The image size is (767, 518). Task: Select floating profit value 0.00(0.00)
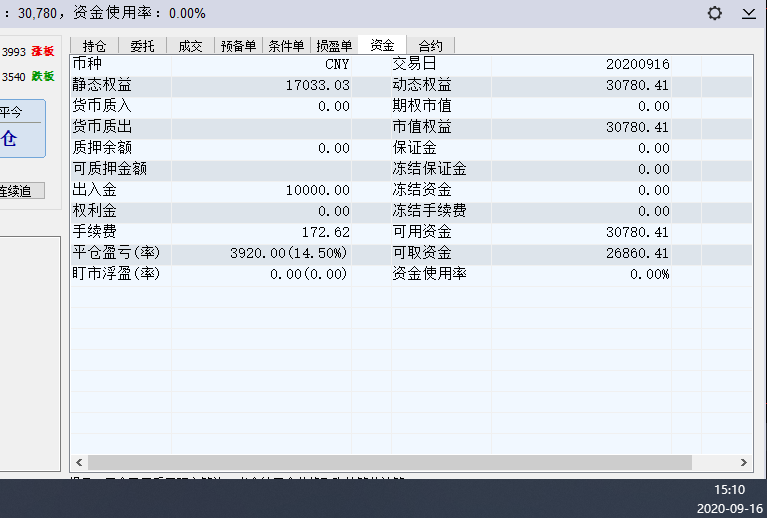(309, 274)
